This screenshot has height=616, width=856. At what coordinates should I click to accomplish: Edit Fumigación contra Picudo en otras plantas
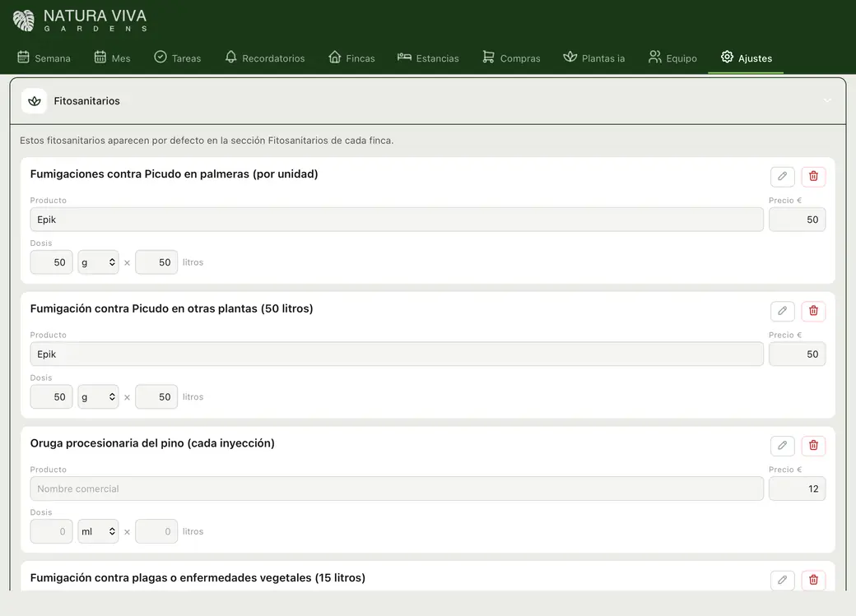(x=782, y=311)
